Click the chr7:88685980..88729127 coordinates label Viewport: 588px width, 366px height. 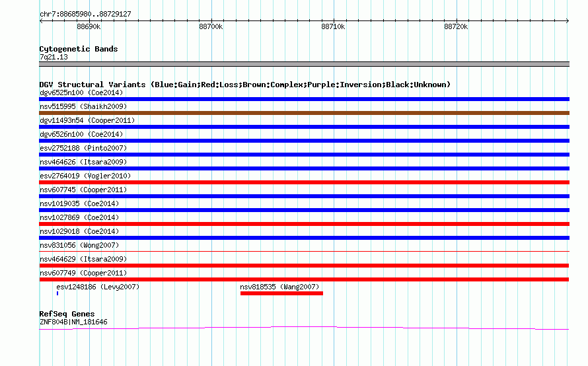[85, 14]
